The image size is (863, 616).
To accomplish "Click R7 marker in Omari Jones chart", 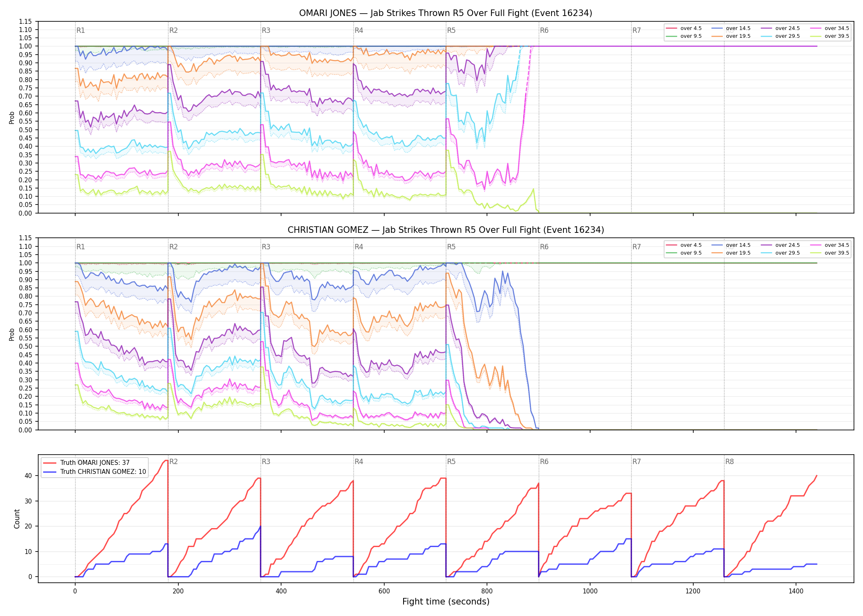I will (x=637, y=30).
